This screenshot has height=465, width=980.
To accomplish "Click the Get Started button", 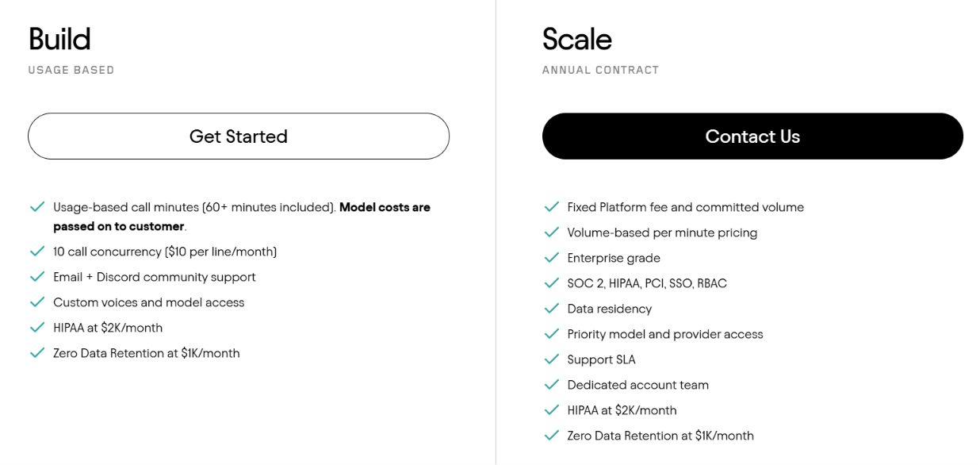I will [x=239, y=136].
